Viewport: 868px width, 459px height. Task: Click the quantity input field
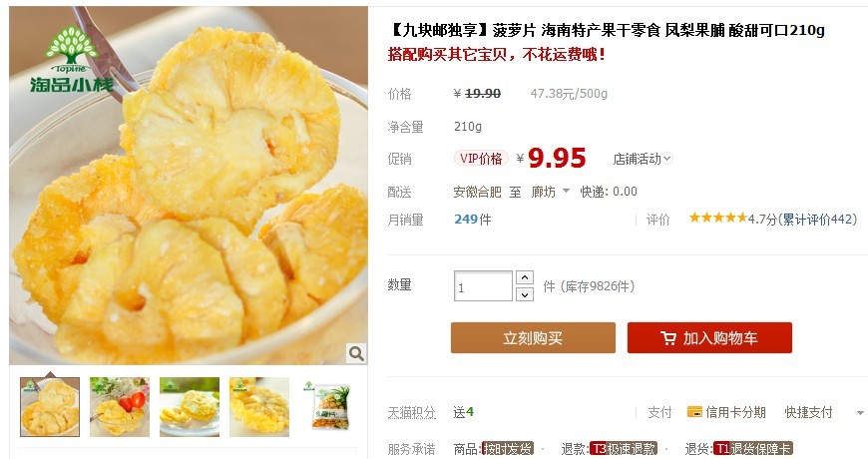click(x=483, y=286)
